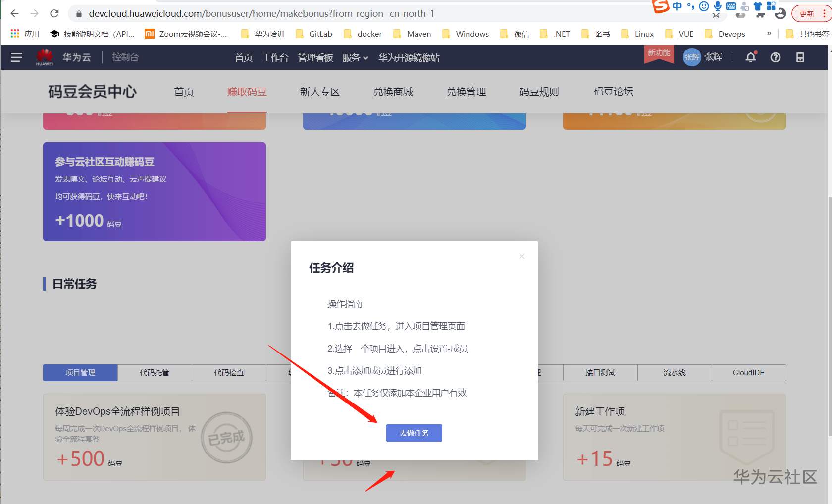Open the Linux bookmark folder
Screen dimensions: 832x504
coord(637,34)
